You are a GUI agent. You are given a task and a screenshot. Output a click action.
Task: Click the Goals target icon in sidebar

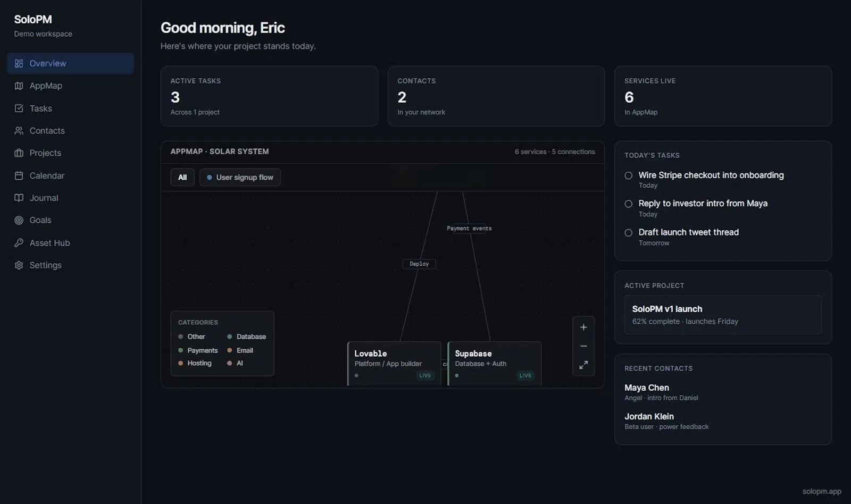click(19, 220)
